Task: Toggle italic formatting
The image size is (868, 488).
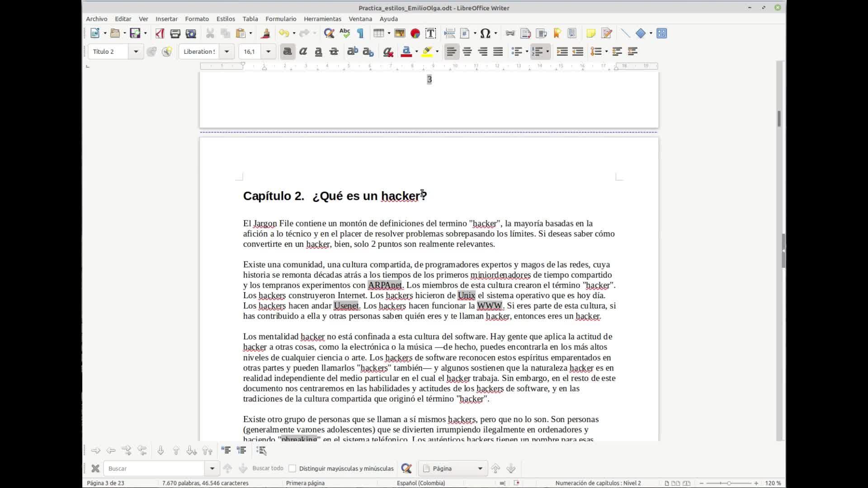Action: 303,52
